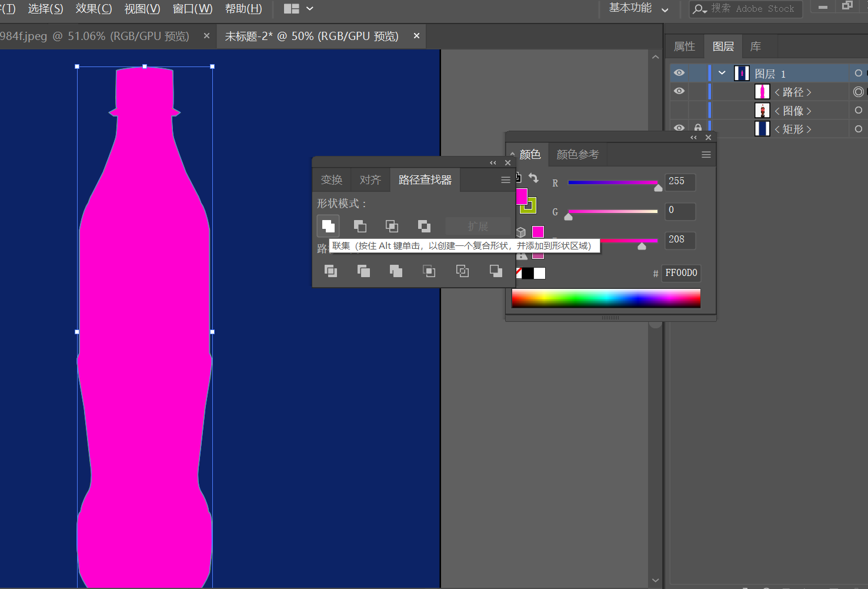
Task: Click the Divide pathfinder icon
Action: 330,271
